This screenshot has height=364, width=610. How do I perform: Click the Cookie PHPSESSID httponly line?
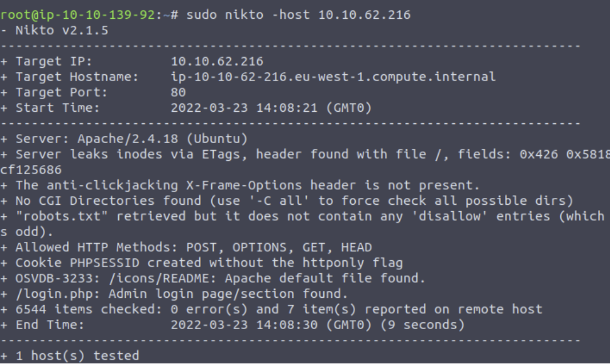click(x=208, y=263)
